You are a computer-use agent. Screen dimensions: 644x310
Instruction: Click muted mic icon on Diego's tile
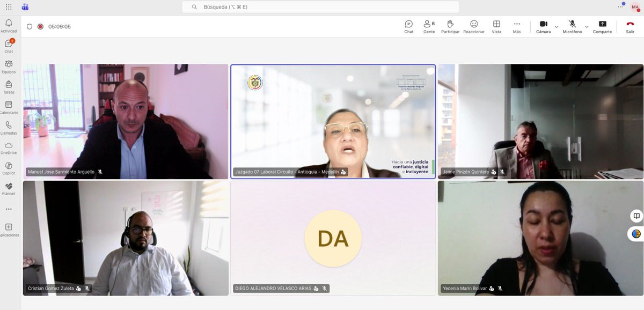coord(325,289)
